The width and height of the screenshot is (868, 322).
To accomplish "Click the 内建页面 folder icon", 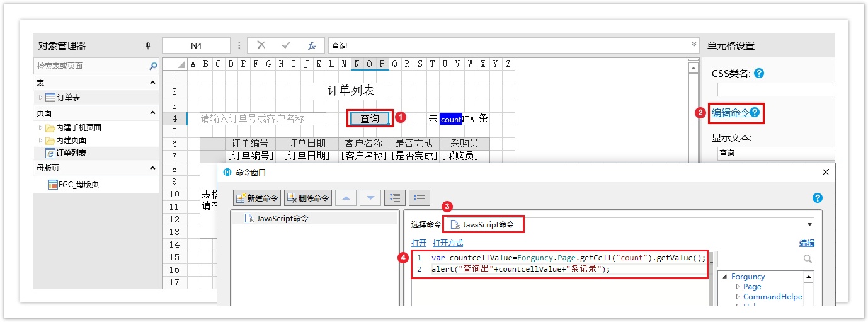I will (50, 141).
